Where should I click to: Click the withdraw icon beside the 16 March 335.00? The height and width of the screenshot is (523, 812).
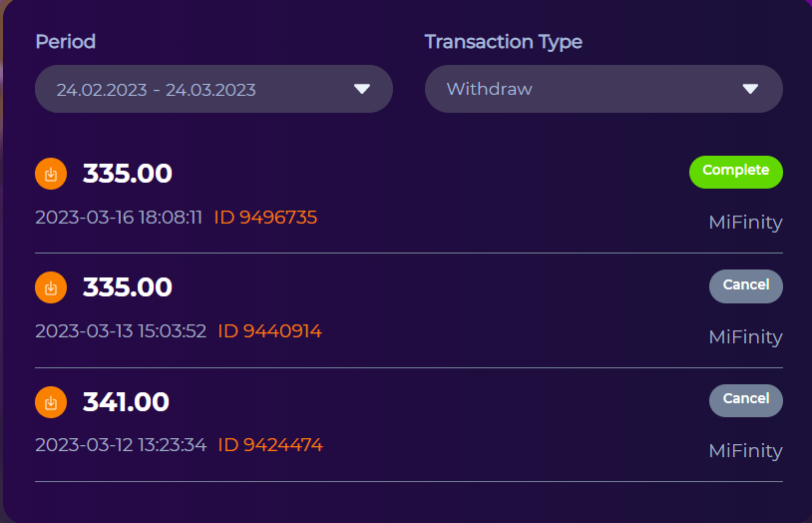50,174
